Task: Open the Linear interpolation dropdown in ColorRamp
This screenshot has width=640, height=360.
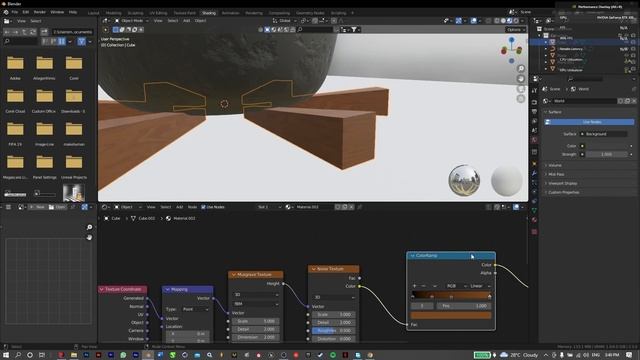Action: click(480, 286)
